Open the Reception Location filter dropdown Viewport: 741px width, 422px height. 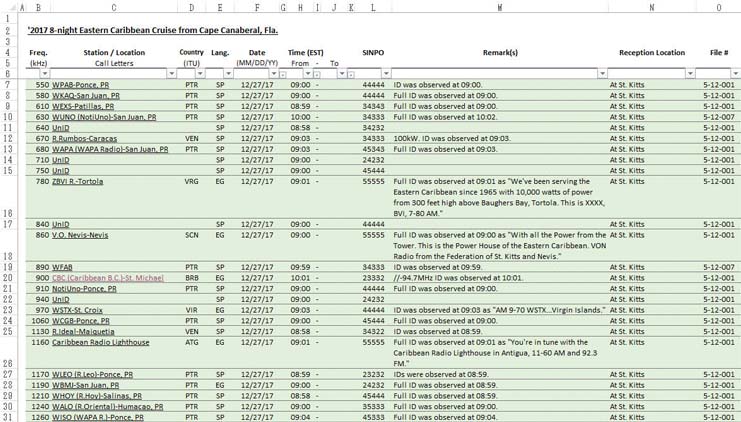690,74
